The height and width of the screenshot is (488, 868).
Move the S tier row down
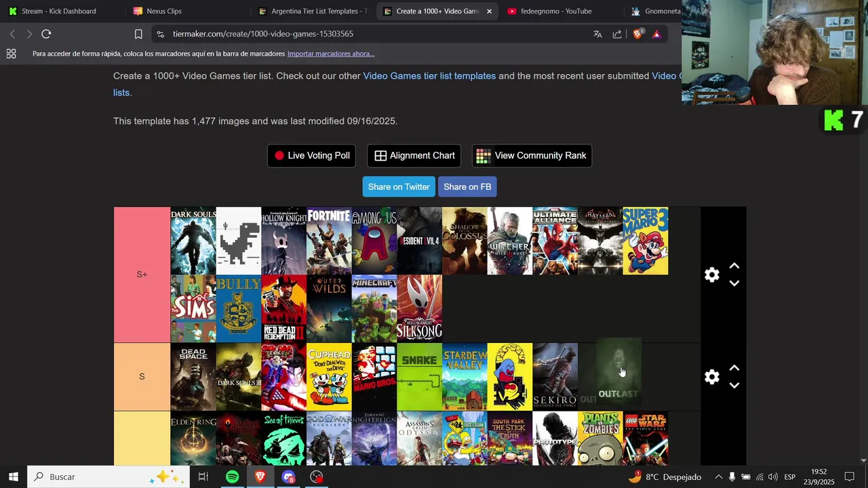[x=734, y=385]
